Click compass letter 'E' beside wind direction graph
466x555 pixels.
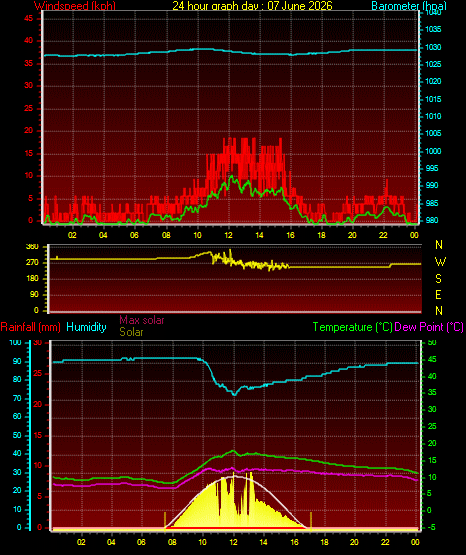click(x=438, y=294)
